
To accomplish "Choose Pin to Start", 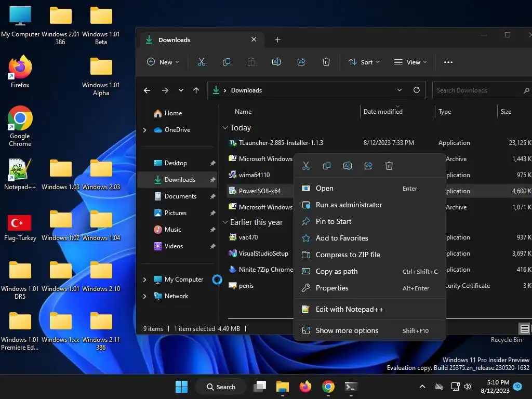I will pyautogui.click(x=369, y=221).
